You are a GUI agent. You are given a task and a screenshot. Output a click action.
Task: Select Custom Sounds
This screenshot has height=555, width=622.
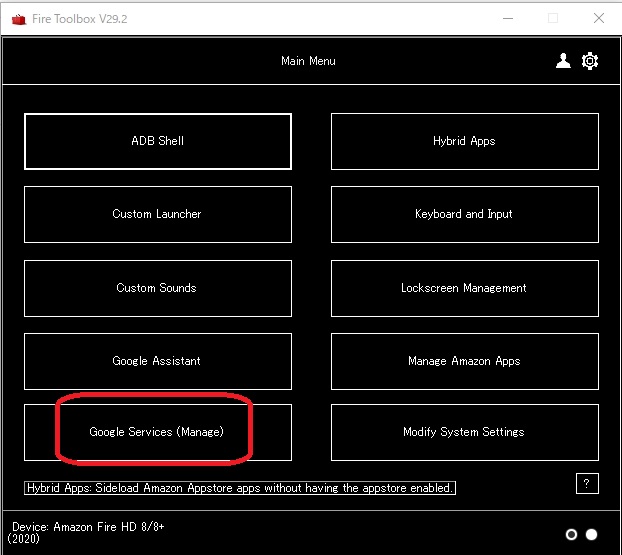pyautogui.click(x=158, y=288)
